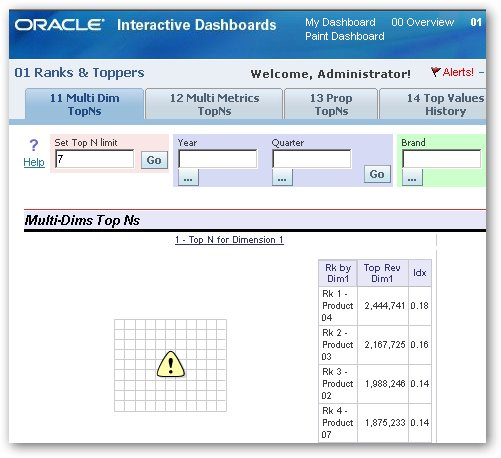The height and width of the screenshot is (458, 501).
Task: Open 1 - Top N for Dimension 1 link
Action: [x=229, y=240]
